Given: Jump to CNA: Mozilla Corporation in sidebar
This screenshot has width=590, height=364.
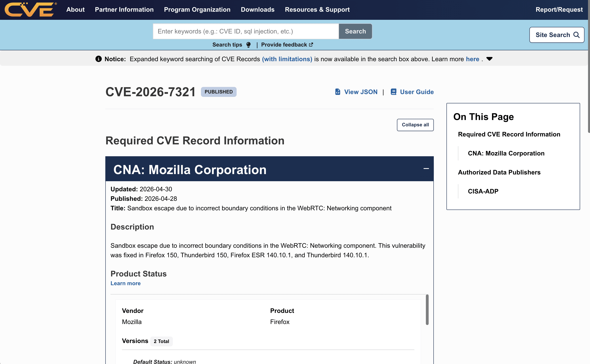Looking at the screenshot, I should [506, 153].
